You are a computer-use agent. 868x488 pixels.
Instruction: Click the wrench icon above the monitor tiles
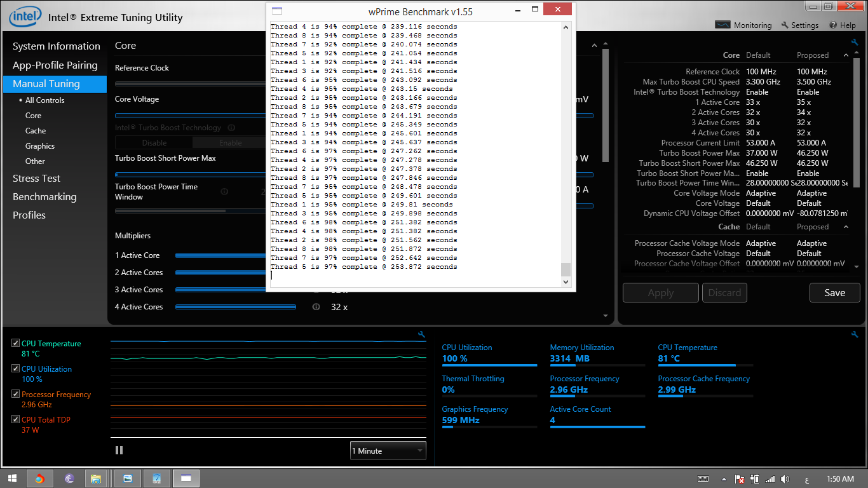[x=855, y=334]
